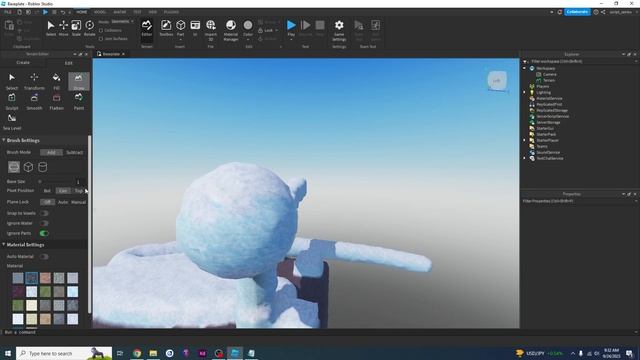Open the Toolbox

pyautogui.click(x=166, y=29)
